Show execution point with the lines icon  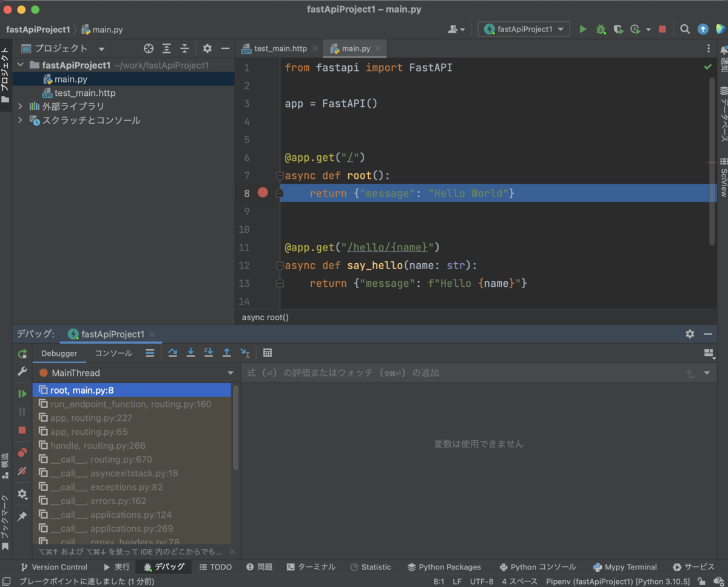150,353
